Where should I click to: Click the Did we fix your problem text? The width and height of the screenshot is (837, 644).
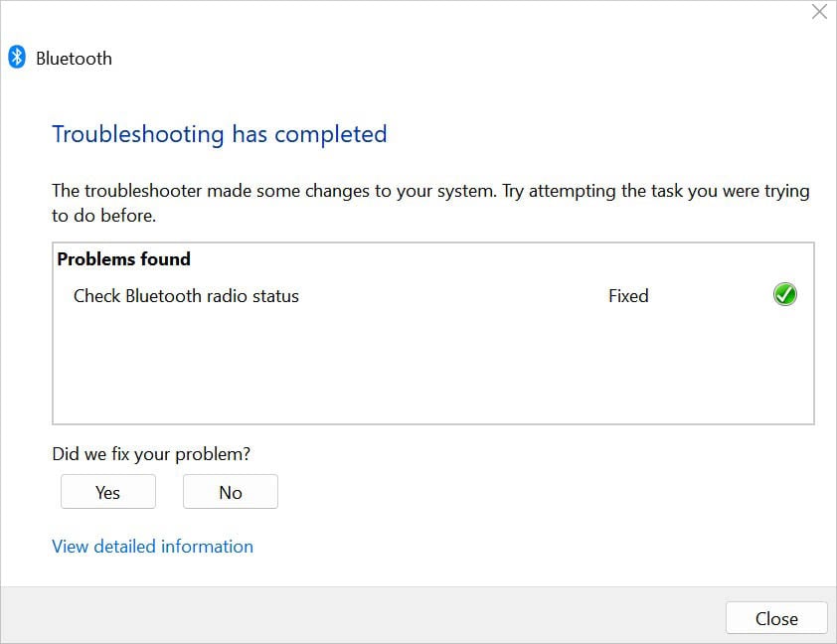tap(151, 454)
